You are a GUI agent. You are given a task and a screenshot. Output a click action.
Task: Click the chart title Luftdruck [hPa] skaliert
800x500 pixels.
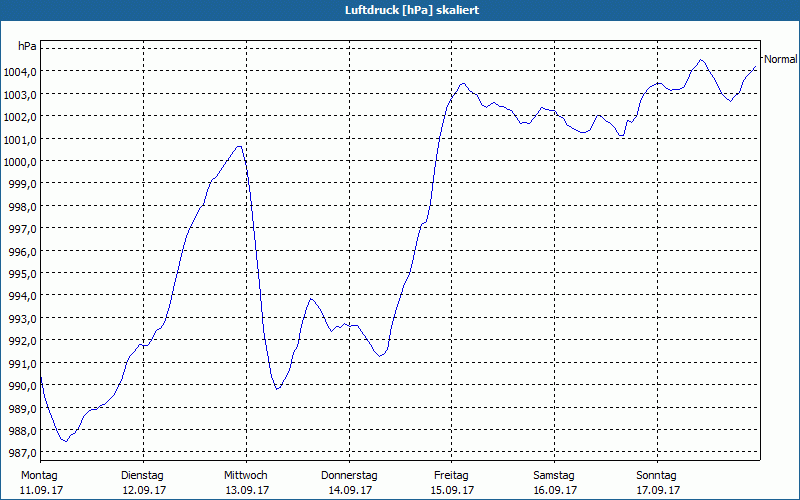(412, 10)
